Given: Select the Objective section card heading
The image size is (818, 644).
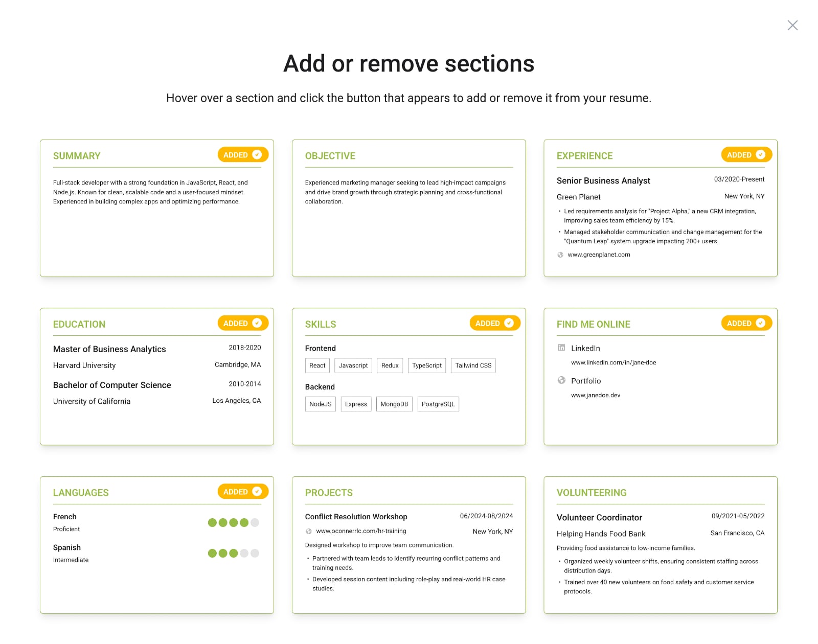Looking at the screenshot, I should 330,156.
